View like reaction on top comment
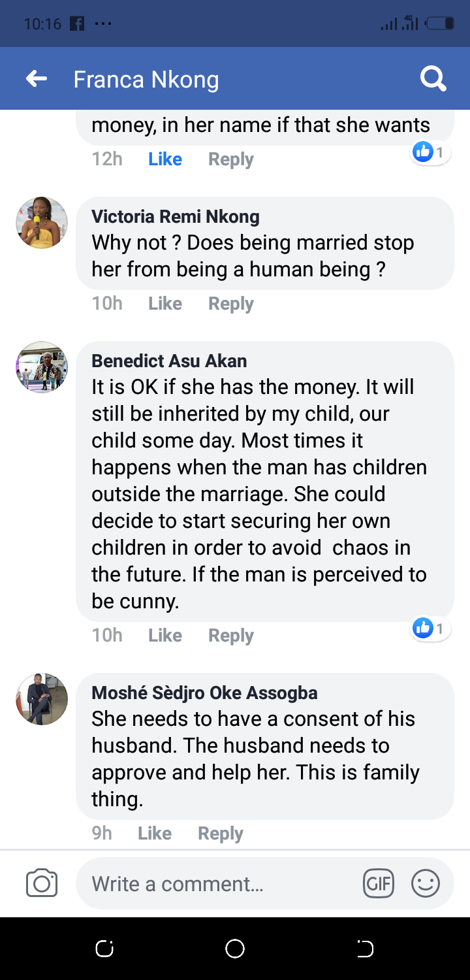 (x=430, y=152)
